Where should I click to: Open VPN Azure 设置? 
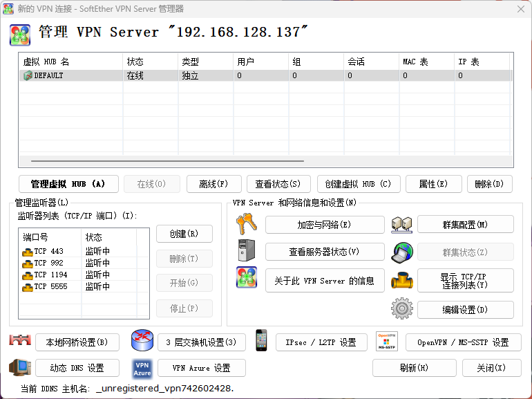click(202, 368)
